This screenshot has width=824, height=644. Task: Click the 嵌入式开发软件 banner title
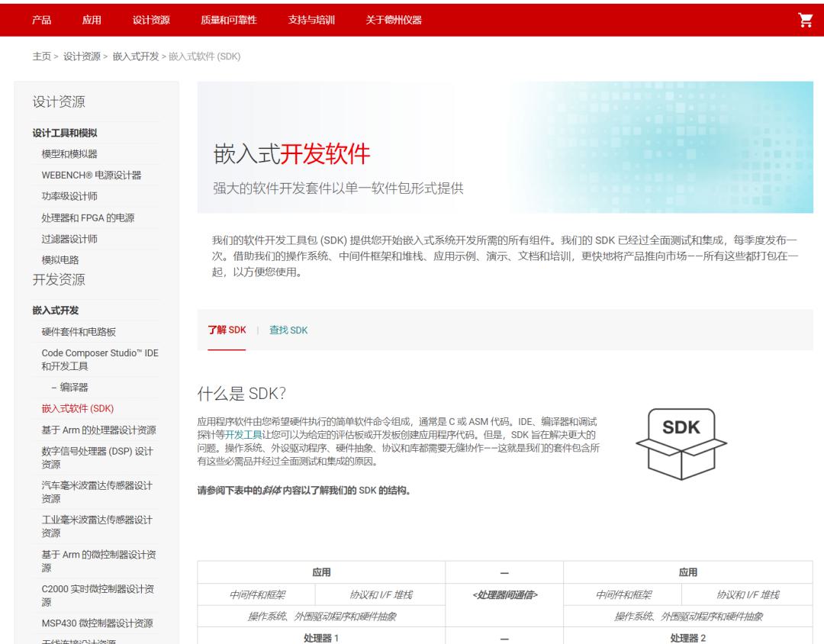click(291, 153)
